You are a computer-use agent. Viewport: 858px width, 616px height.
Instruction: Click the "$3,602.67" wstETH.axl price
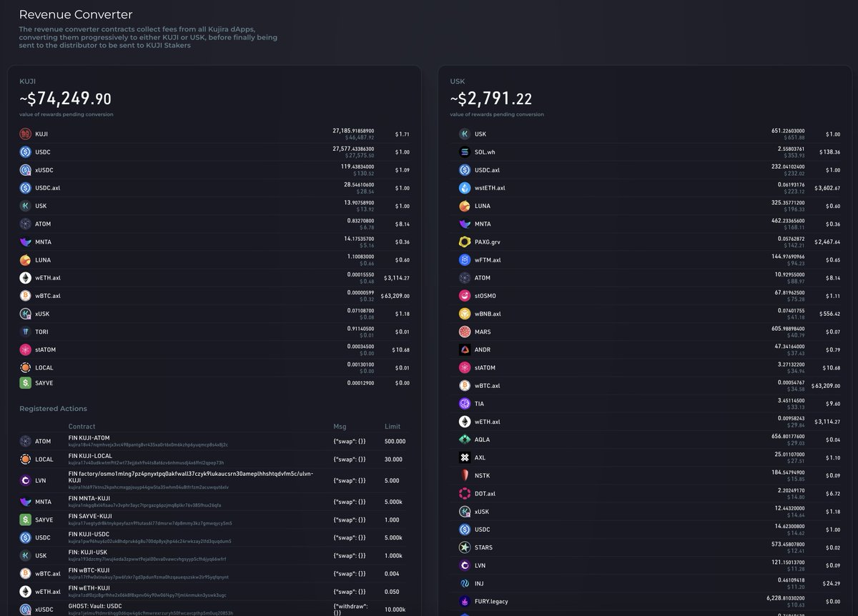(827, 188)
